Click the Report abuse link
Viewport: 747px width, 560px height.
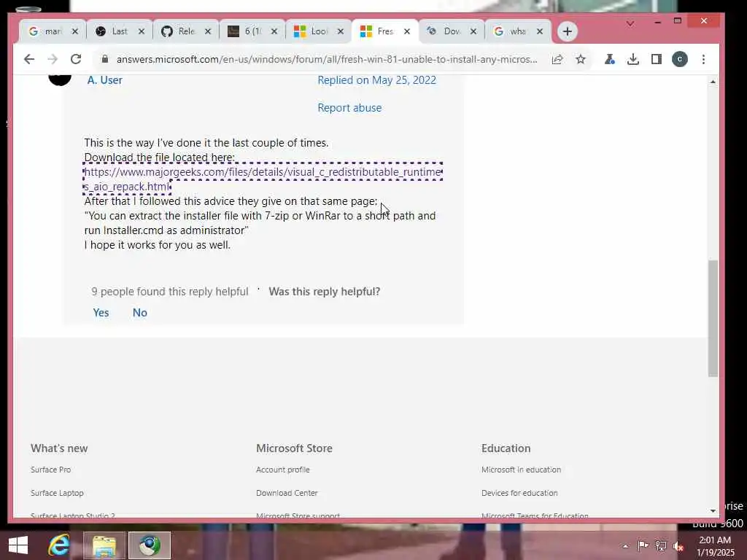[x=349, y=108]
